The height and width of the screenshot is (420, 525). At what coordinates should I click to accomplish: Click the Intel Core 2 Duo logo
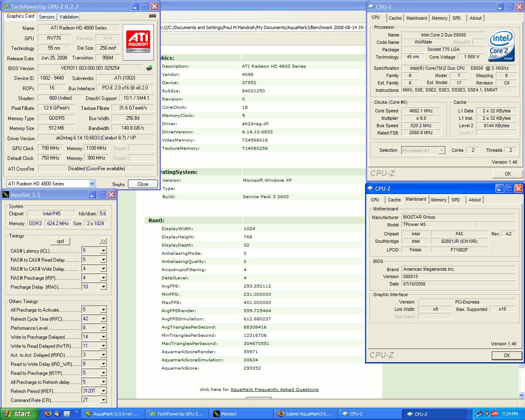501,46
